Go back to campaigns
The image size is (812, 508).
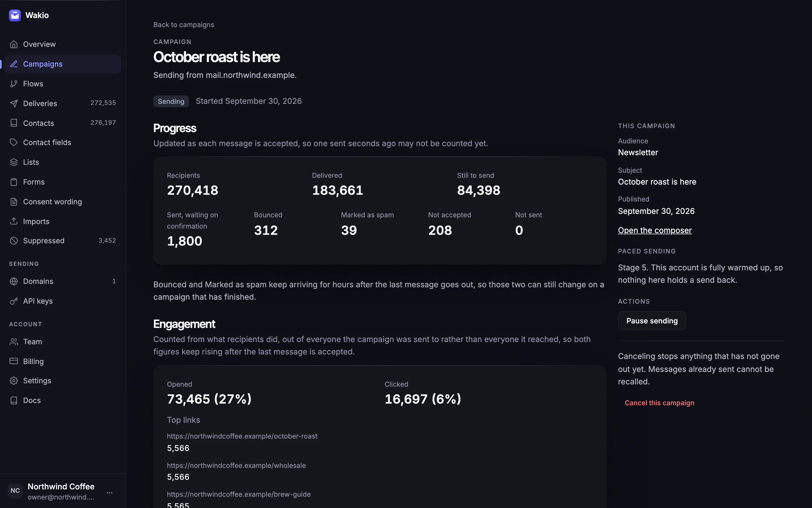point(184,25)
